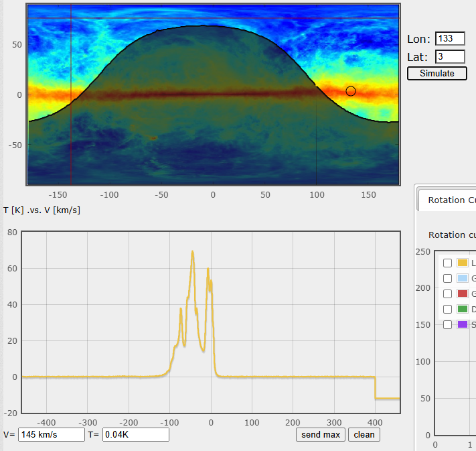This screenshot has width=476, height=451.
Task: Toggle the checkbox next to the light blue swatch
Action: tap(447, 278)
